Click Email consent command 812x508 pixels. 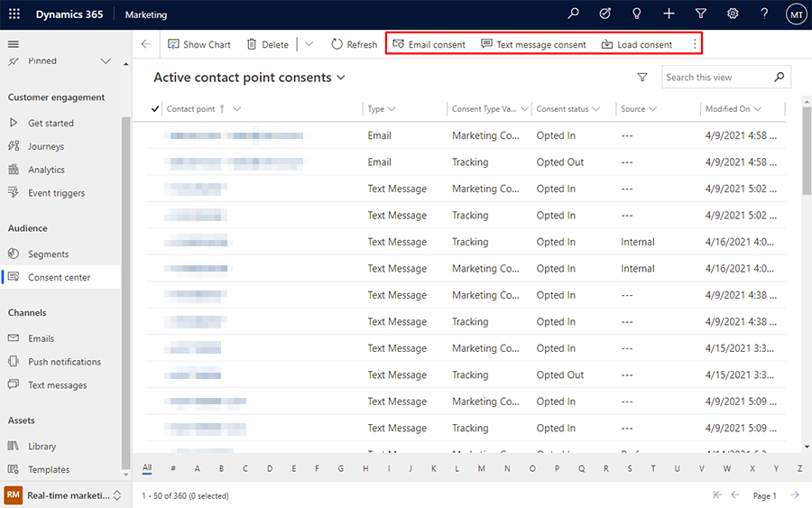click(429, 44)
